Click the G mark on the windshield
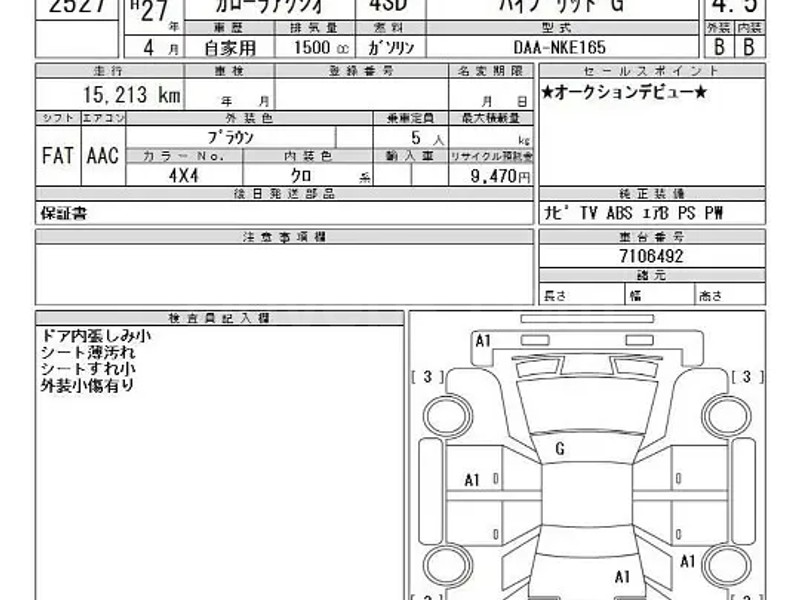 [559, 449]
